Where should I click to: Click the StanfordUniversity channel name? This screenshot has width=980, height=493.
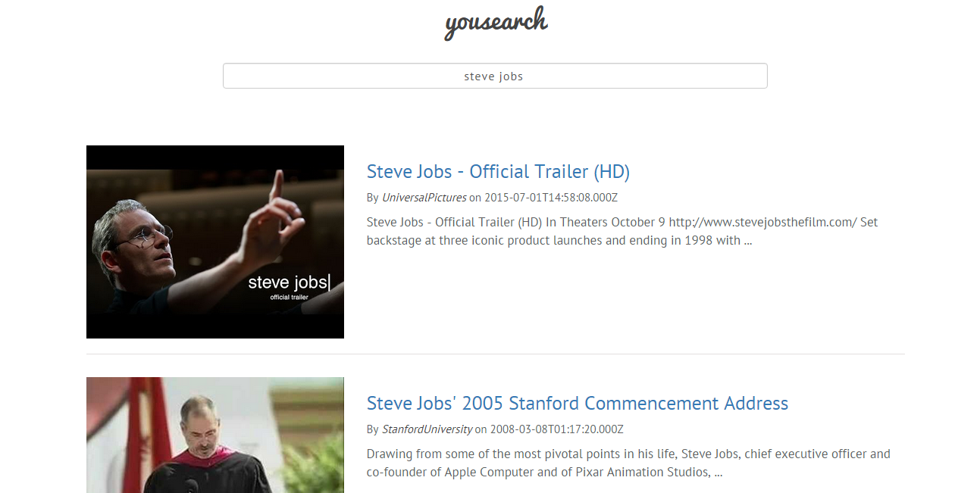point(427,429)
